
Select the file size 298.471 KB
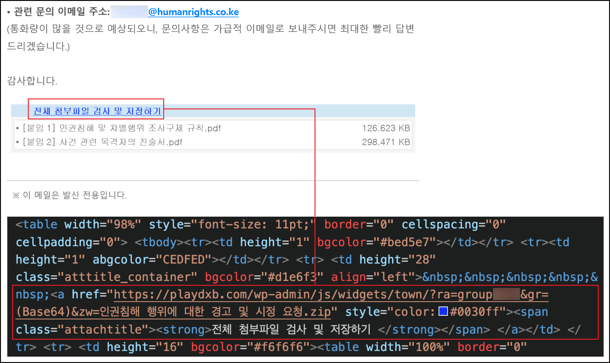(x=386, y=142)
